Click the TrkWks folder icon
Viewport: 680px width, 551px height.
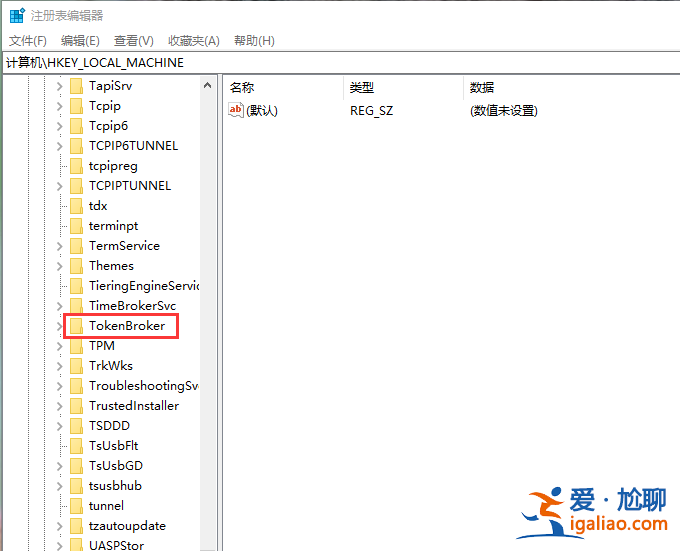tap(76, 366)
